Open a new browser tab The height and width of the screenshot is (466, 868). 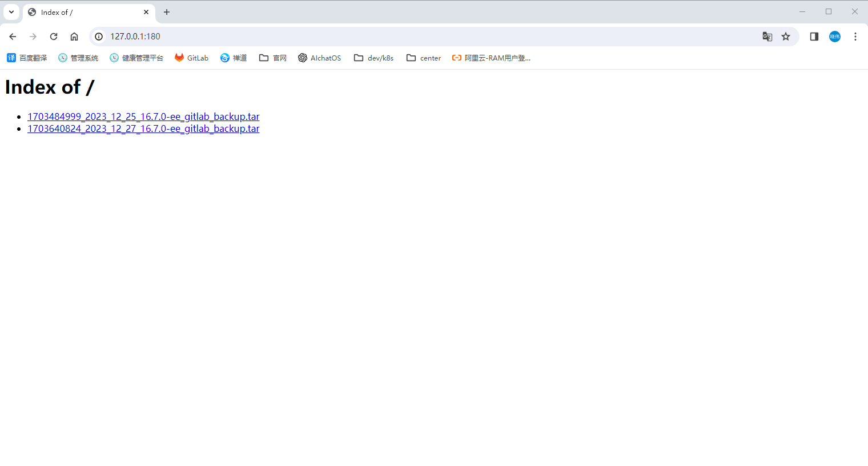pyautogui.click(x=167, y=12)
